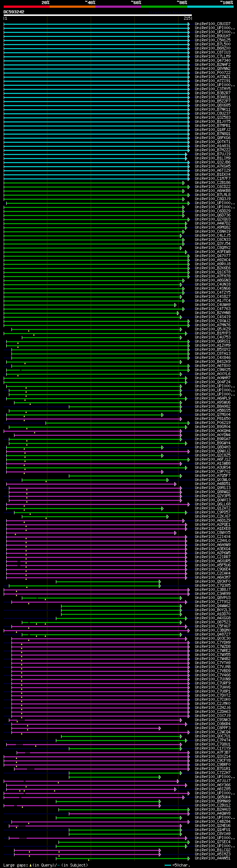
Task: Select hit label UniRef100_Q8D4H3
Action: (213, 447)
